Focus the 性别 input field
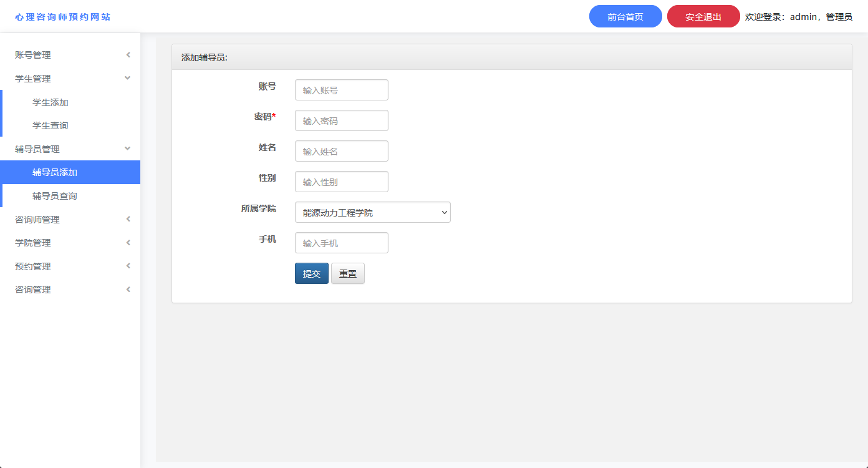868x468 pixels. (x=342, y=182)
